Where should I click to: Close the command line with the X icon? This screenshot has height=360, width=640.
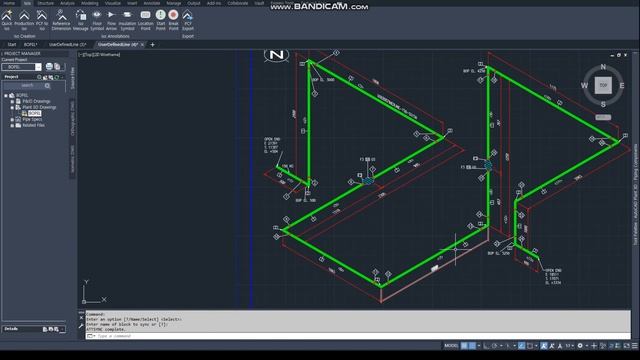tap(81, 318)
